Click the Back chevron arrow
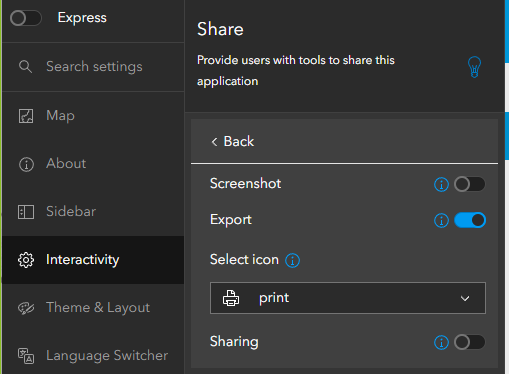 click(x=214, y=142)
